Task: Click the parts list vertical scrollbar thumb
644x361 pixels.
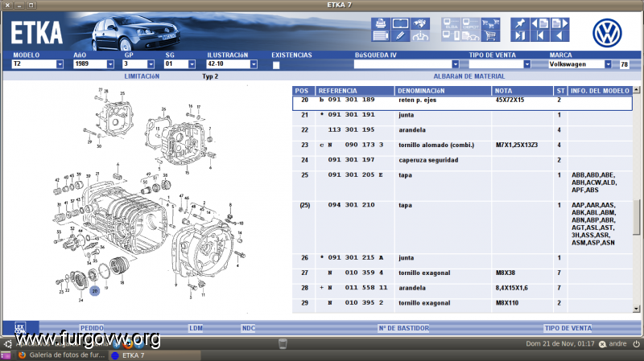Action: [636, 217]
